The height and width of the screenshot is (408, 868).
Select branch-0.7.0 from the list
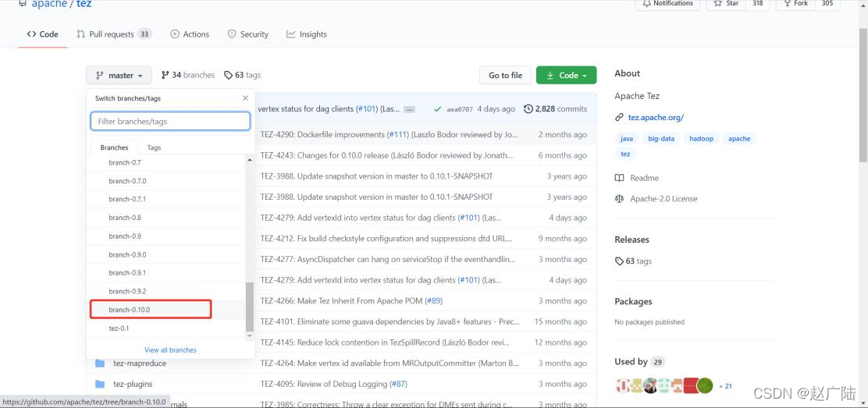point(166,181)
